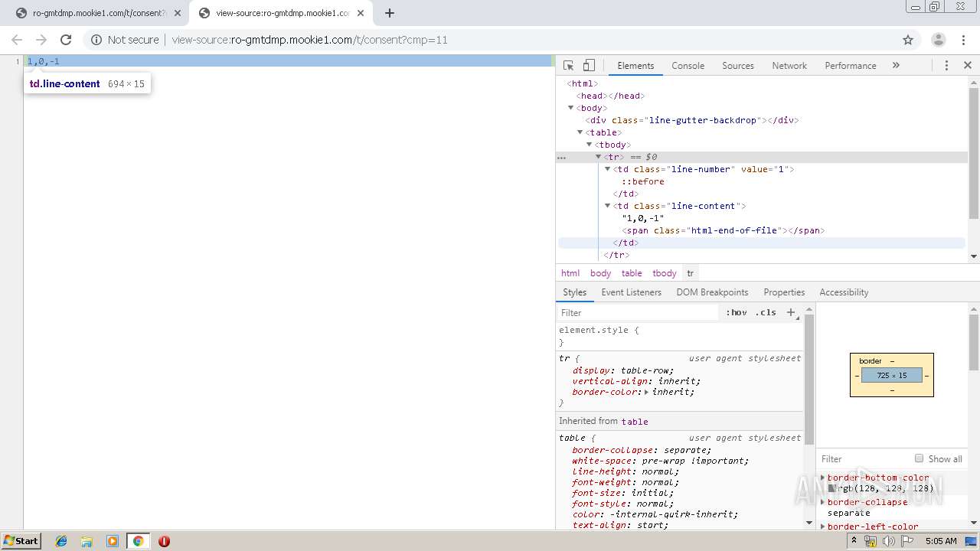Select body in the breadcrumb
The image size is (980, 551).
pyautogui.click(x=600, y=273)
